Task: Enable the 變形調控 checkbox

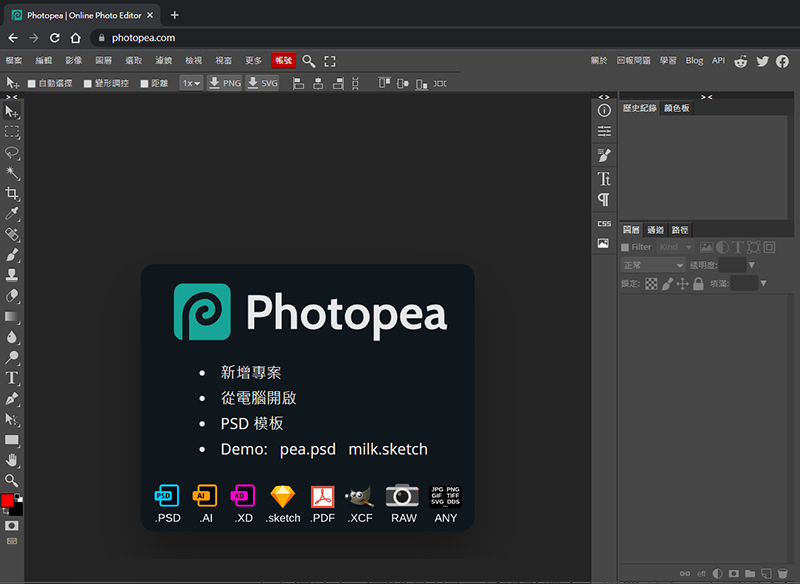Action: (x=88, y=84)
